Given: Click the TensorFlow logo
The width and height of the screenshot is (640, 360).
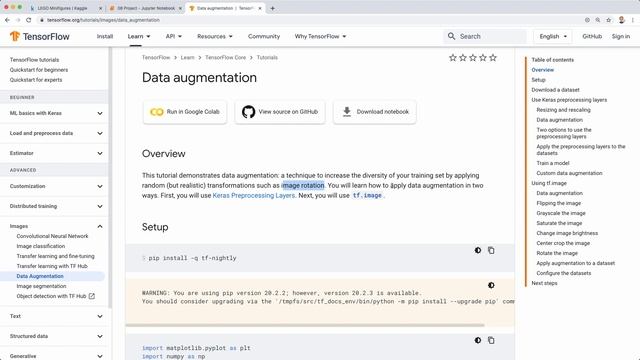Looking at the screenshot, I should pyautogui.click(x=40, y=36).
